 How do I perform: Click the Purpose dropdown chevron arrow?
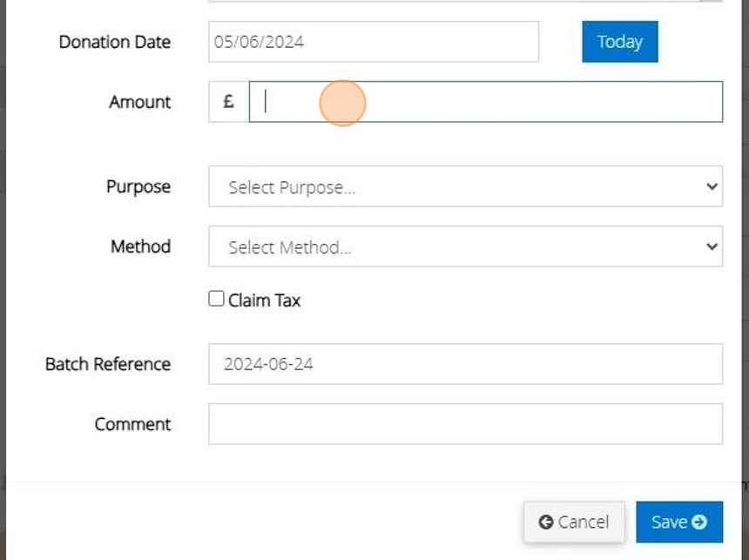click(x=712, y=186)
